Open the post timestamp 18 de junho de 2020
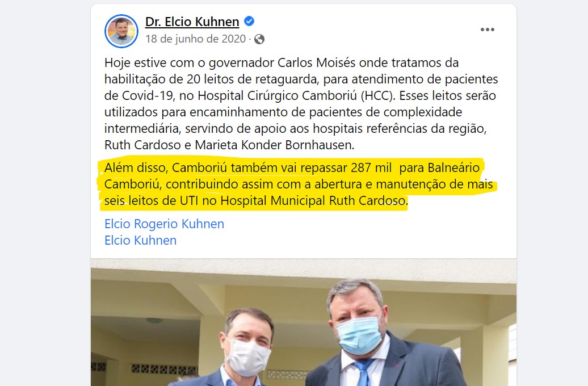This screenshot has height=386, width=588. pos(195,39)
